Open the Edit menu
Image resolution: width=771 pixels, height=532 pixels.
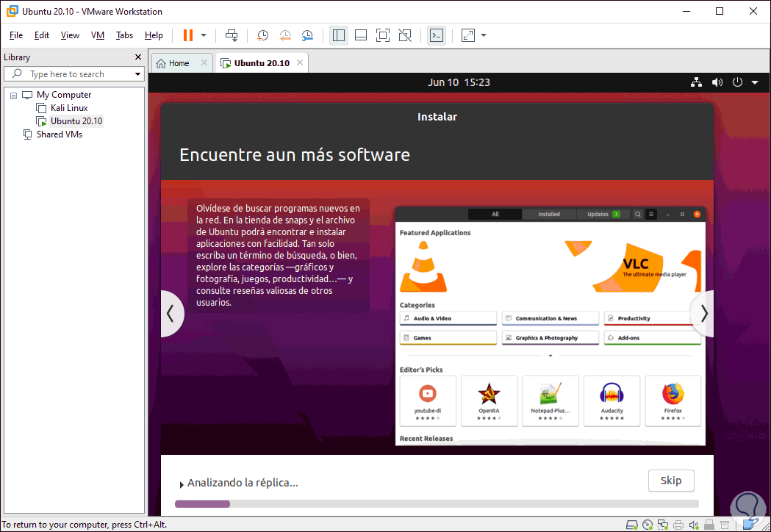pyautogui.click(x=42, y=35)
